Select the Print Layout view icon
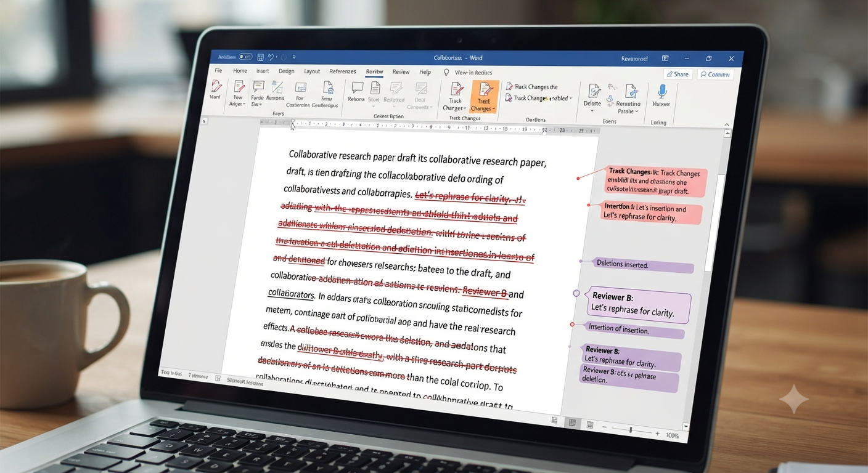The image size is (868, 473). (x=572, y=422)
